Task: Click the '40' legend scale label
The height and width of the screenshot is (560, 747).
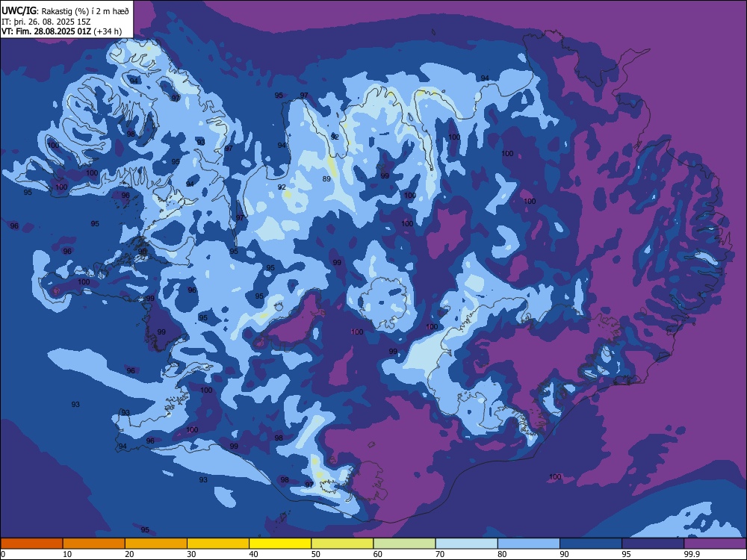Action: 254,554
